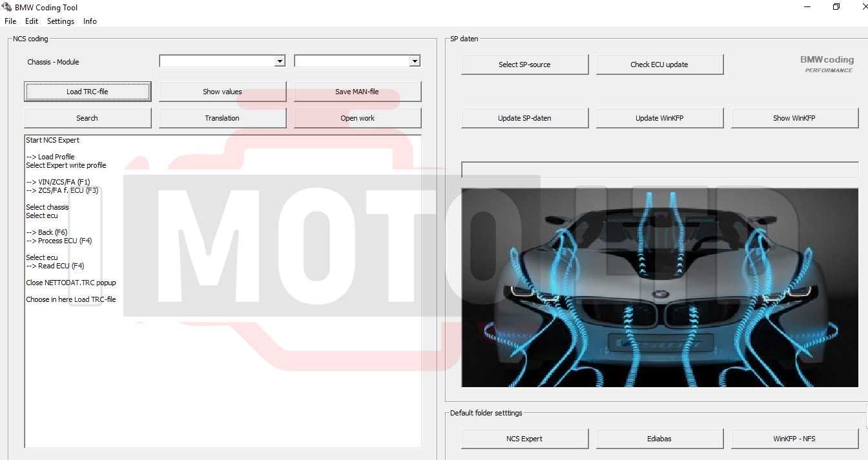The width and height of the screenshot is (868, 460).
Task: Minimize the BMW Coding Tool window
Action: 808,7
